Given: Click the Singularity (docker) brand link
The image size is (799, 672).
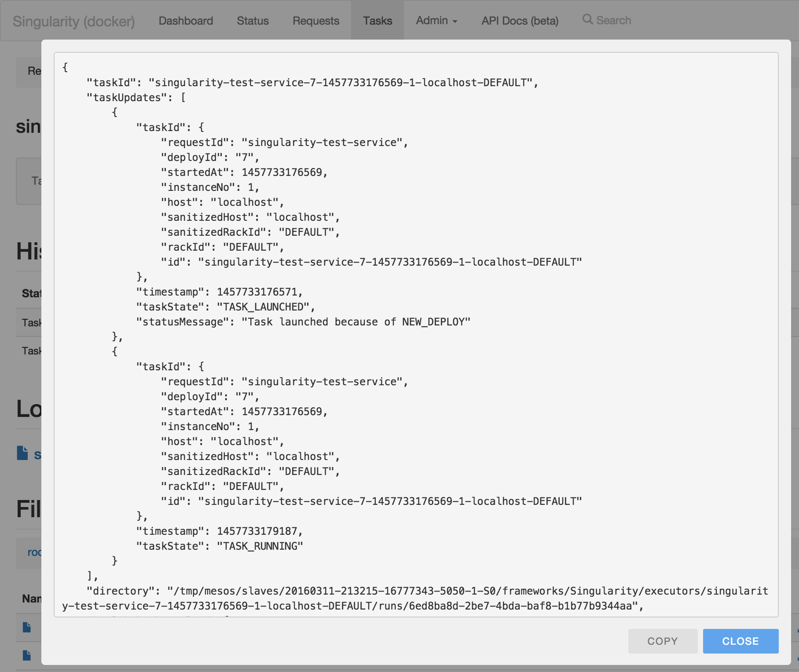Looking at the screenshot, I should tap(73, 21).
